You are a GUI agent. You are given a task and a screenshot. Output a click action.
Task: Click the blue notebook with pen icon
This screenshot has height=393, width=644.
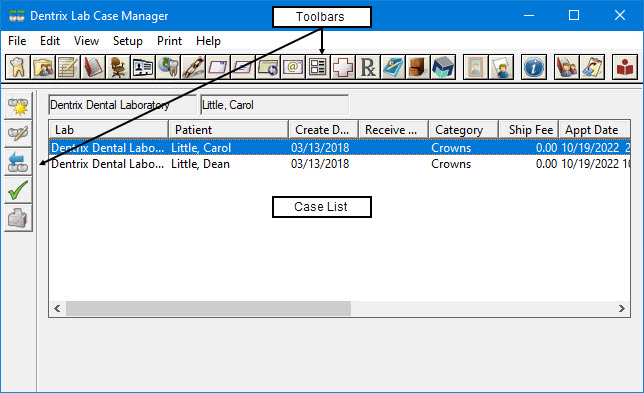(x=393, y=67)
